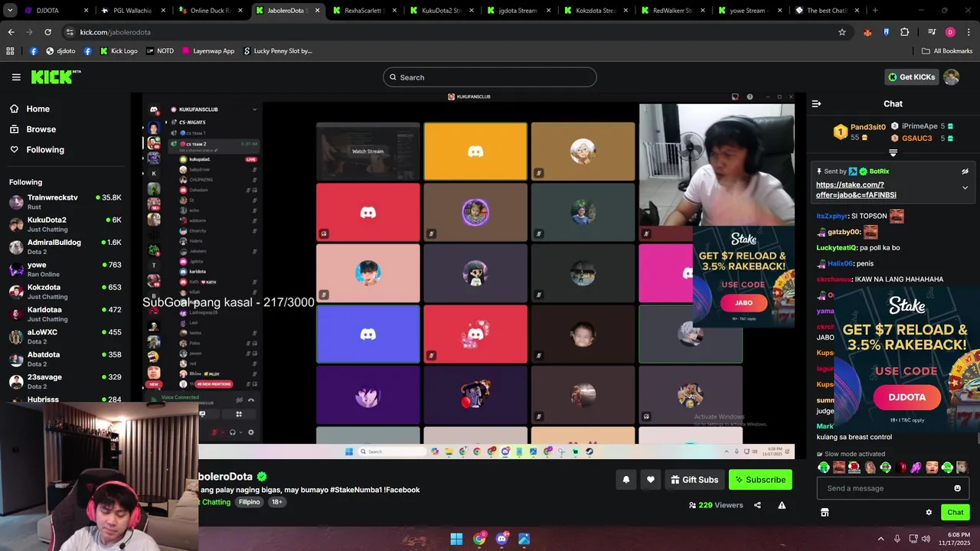
Task: Switch to the jgdota Stream tab
Action: [x=518, y=11]
